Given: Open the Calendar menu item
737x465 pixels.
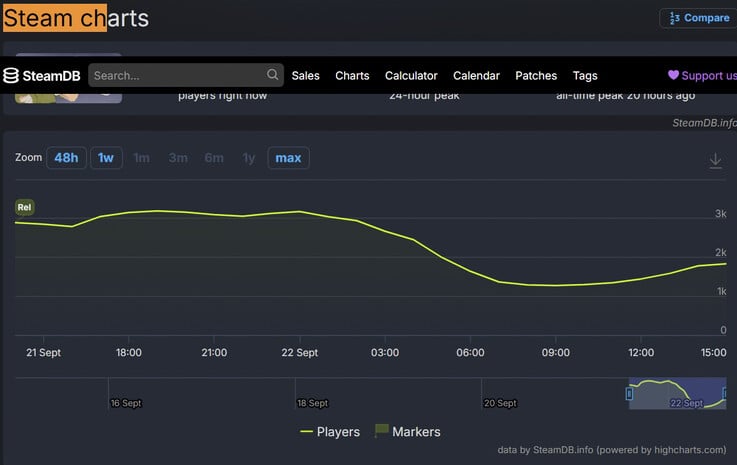Looking at the screenshot, I should click(x=476, y=75).
